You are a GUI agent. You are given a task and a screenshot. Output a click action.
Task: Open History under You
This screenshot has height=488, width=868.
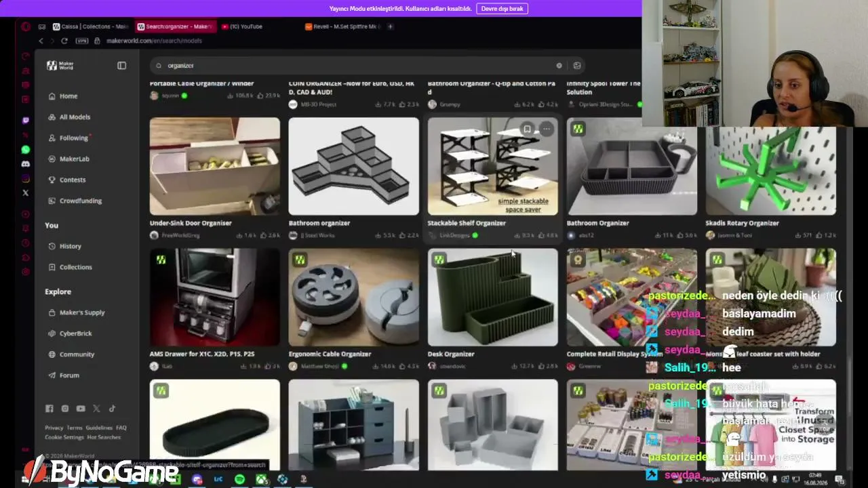(x=70, y=247)
